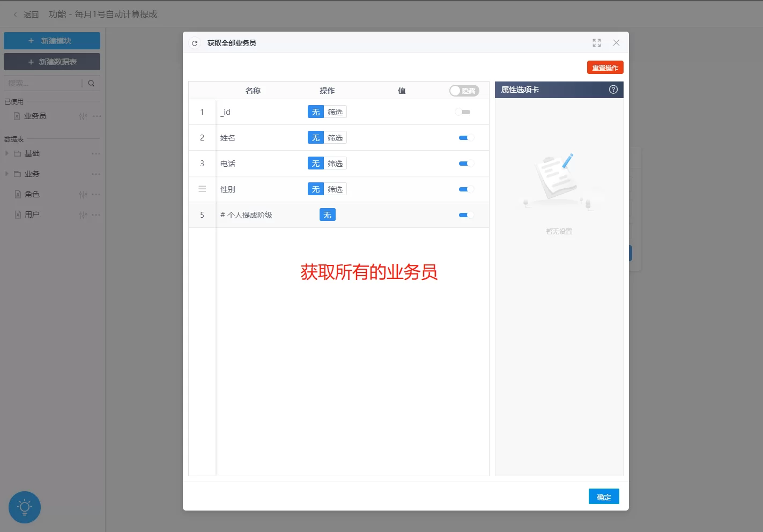Click the lightbulb tips button
Screen dimensions: 763x532
click(x=25, y=507)
